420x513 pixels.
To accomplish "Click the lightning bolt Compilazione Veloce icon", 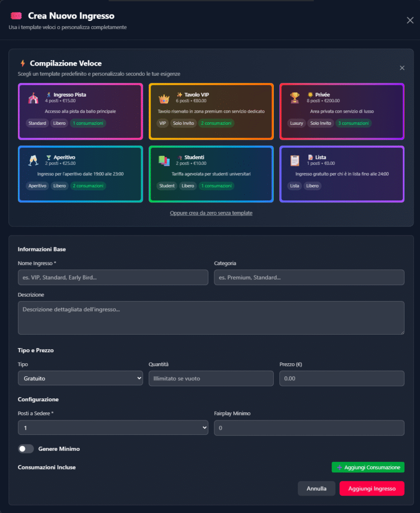I will 23,64.
